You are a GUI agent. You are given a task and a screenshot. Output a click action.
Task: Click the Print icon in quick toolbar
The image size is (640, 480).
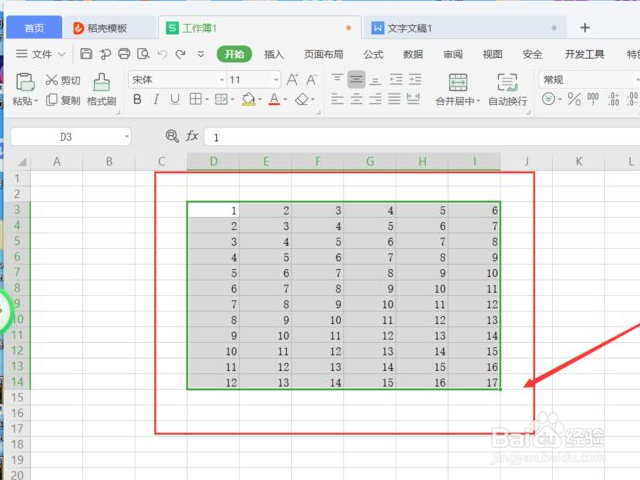coord(124,54)
